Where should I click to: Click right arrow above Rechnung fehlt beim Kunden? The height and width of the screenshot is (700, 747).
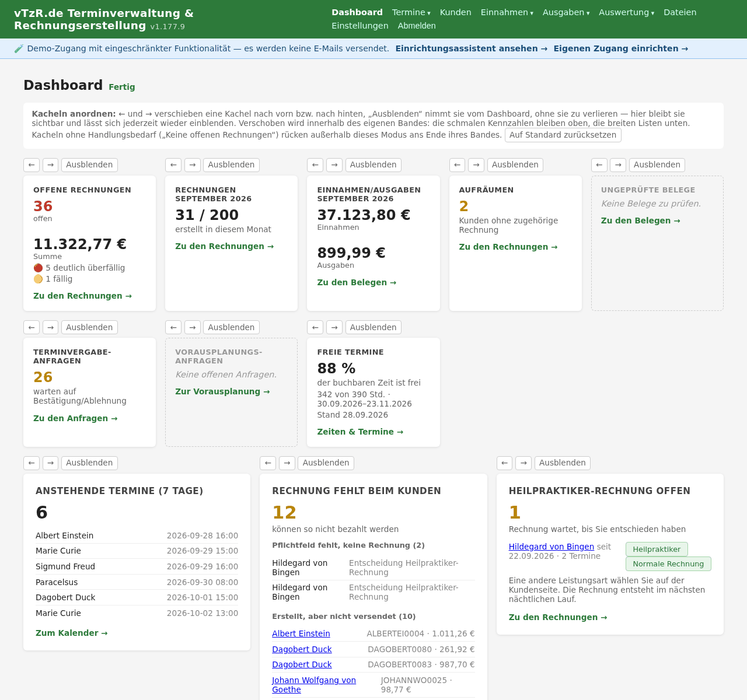pos(287,463)
